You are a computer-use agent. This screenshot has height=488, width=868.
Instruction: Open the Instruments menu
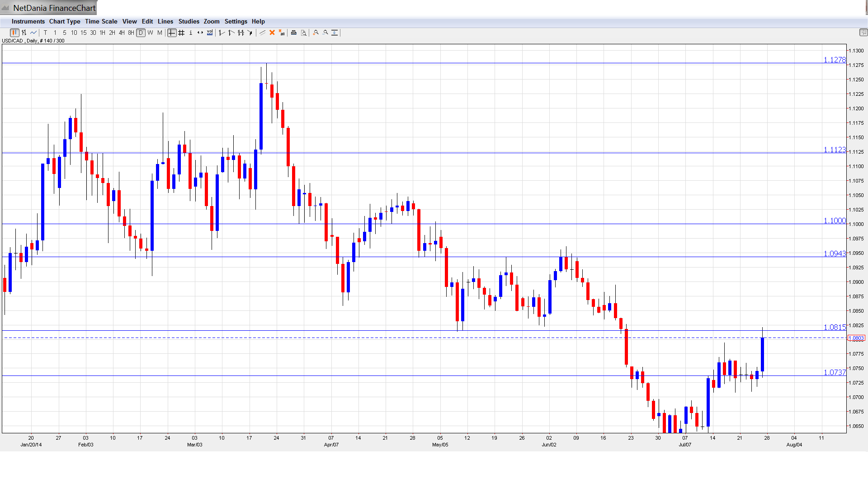tap(28, 21)
